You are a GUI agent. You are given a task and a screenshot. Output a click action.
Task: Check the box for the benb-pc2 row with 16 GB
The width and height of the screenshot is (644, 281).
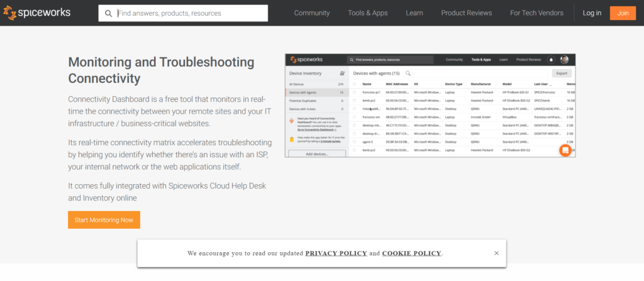point(355,101)
